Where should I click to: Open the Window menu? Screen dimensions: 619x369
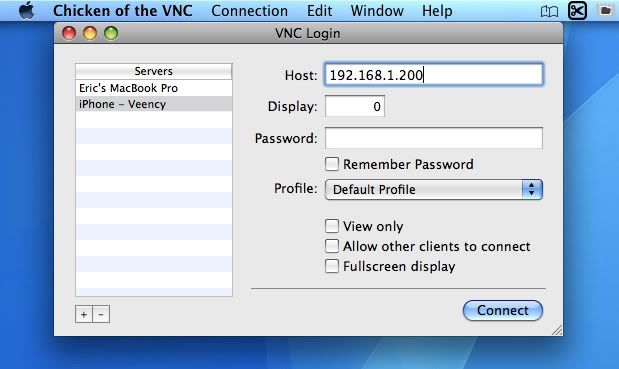[377, 11]
